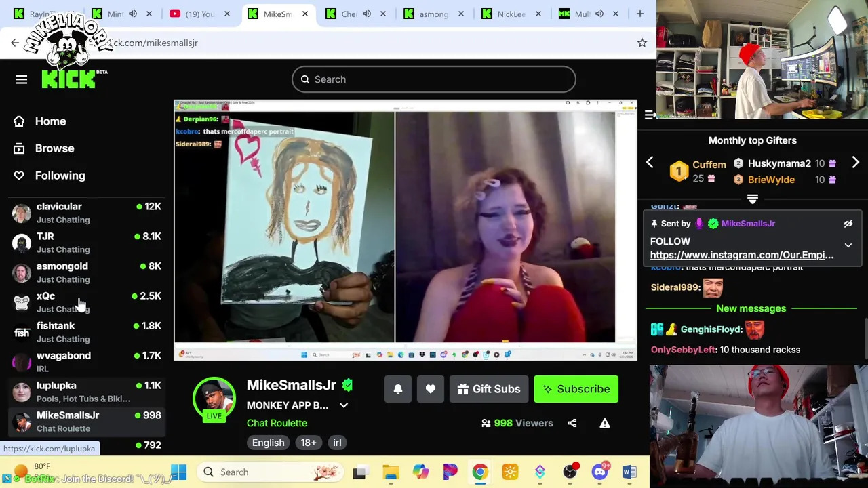The width and height of the screenshot is (868, 488).
Task: Select the English tag
Action: tap(269, 443)
